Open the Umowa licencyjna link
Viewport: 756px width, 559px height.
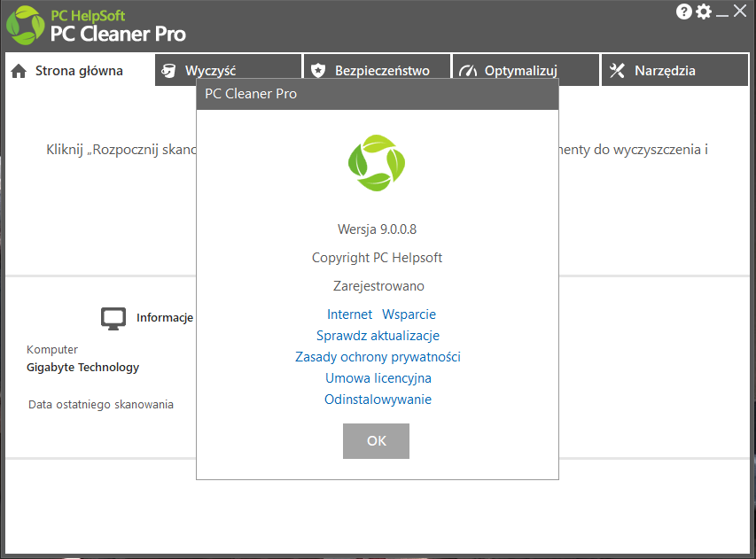point(378,378)
